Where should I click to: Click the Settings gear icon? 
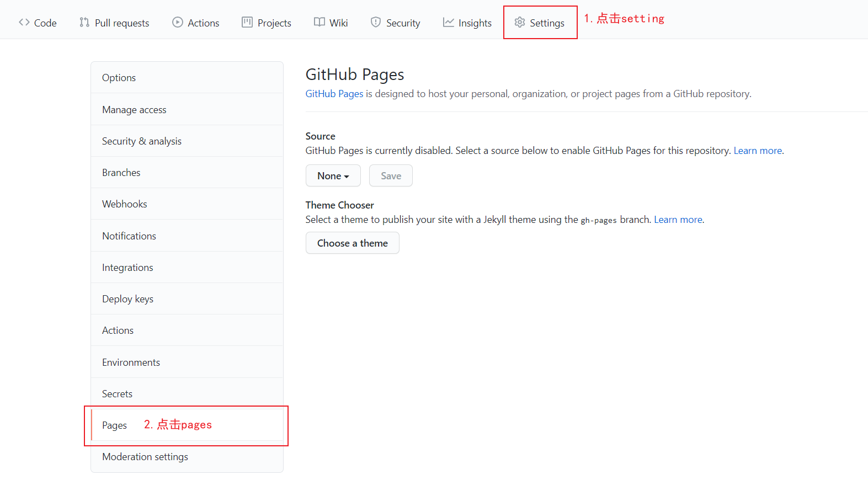520,23
